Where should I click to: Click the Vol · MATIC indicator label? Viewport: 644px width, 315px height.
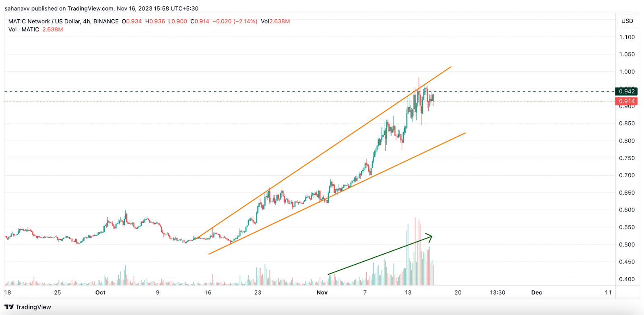[24, 29]
